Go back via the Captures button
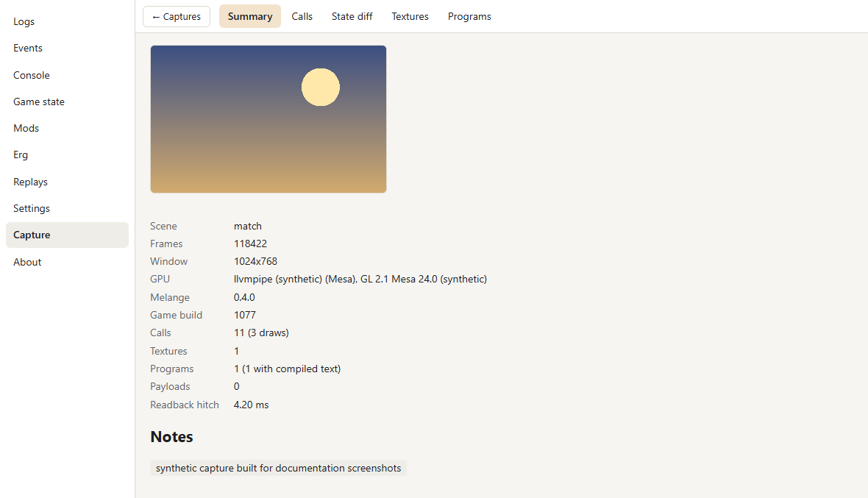The width and height of the screenshot is (868, 498). pyautogui.click(x=176, y=17)
